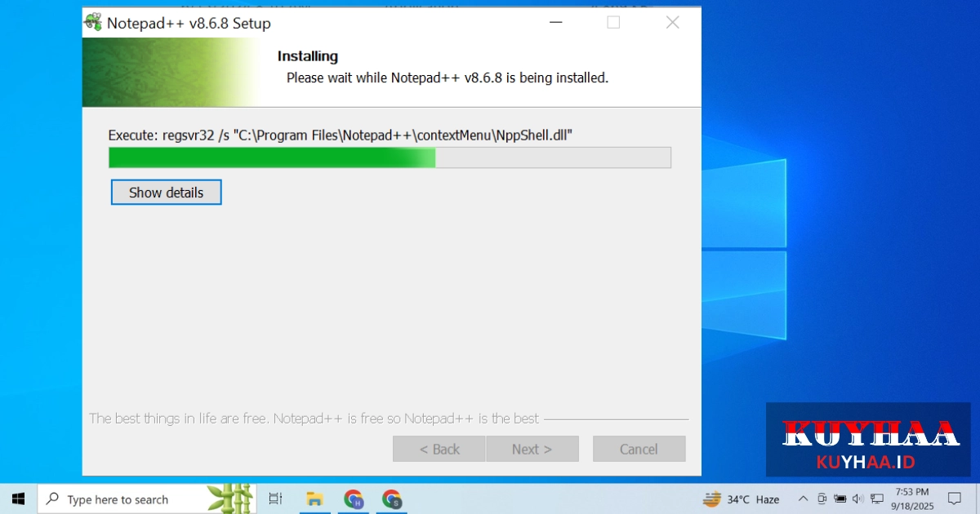This screenshot has height=514, width=980.
Task: Open Task View on the taskbar
Action: 275,498
